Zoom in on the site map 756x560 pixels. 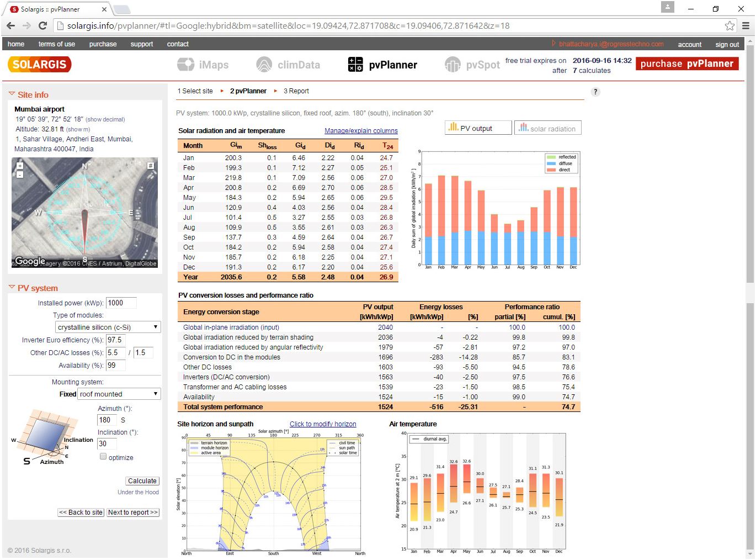pos(19,165)
